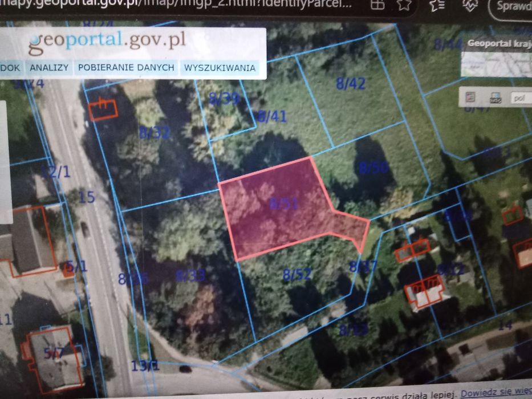Viewport: 532px width, 399px height.
Task: Click parcel label 5/7 on building
Action: (x=54, y=353)
